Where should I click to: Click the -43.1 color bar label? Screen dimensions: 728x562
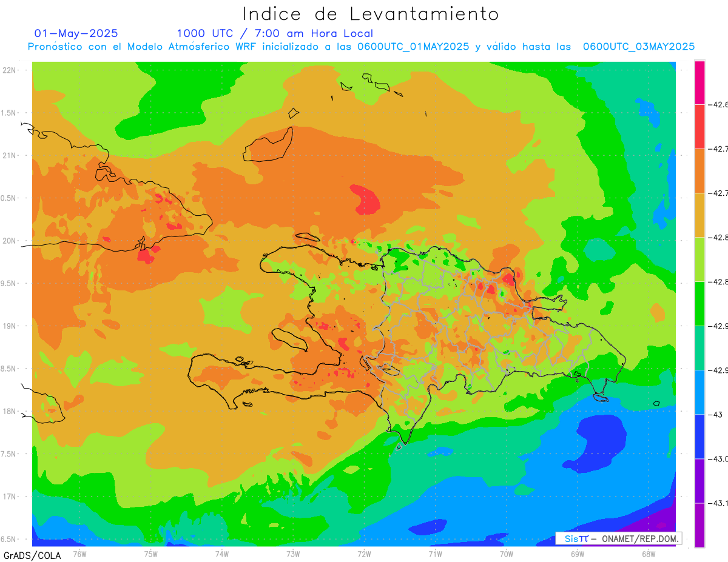coord(719,503)
